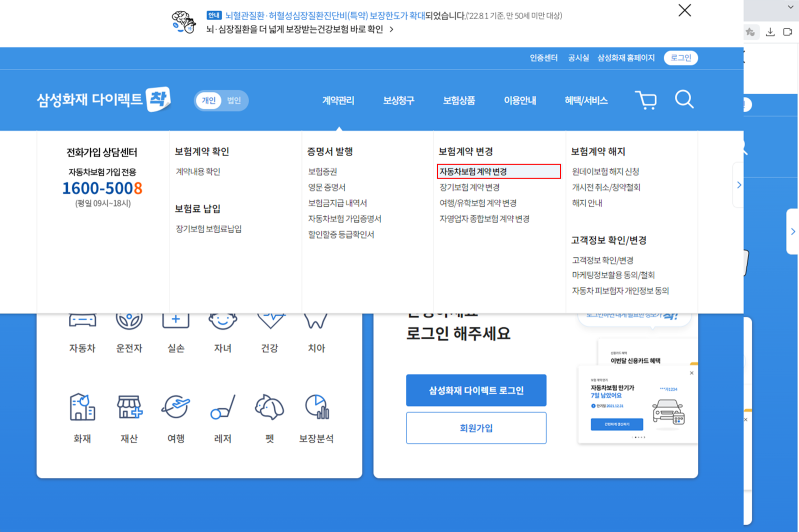
Task: Open the 혜택/서비스 menu
Action: 586,100
